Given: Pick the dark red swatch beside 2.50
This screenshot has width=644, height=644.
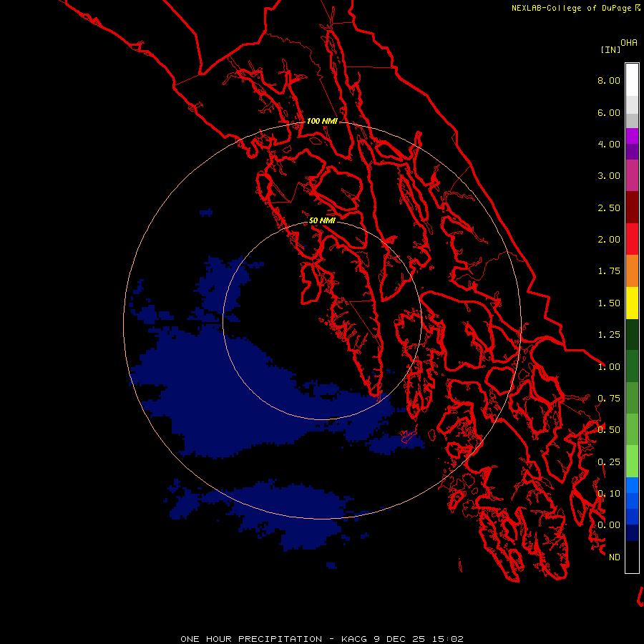Looking at the screenshot, I should 632,208.
